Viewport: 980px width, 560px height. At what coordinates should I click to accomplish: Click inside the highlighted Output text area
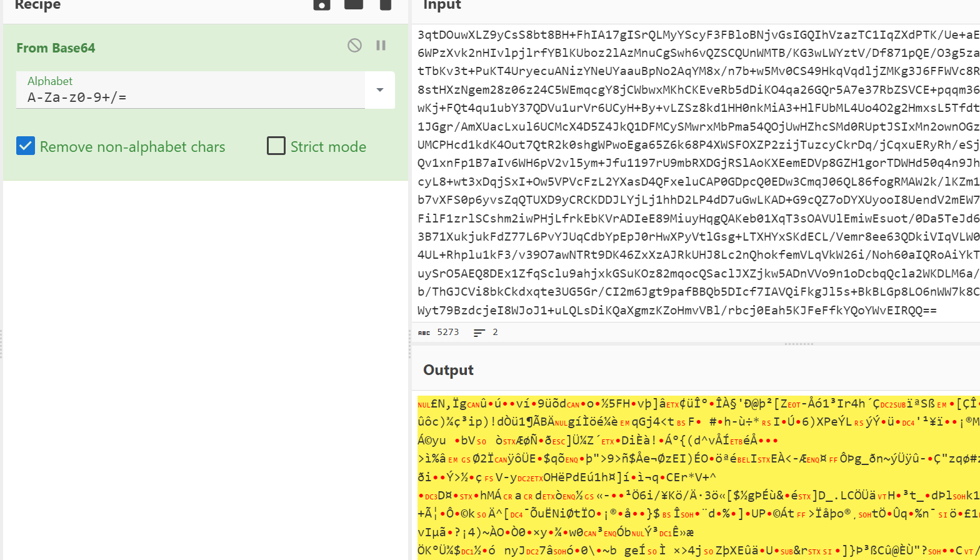pos(687,475)
